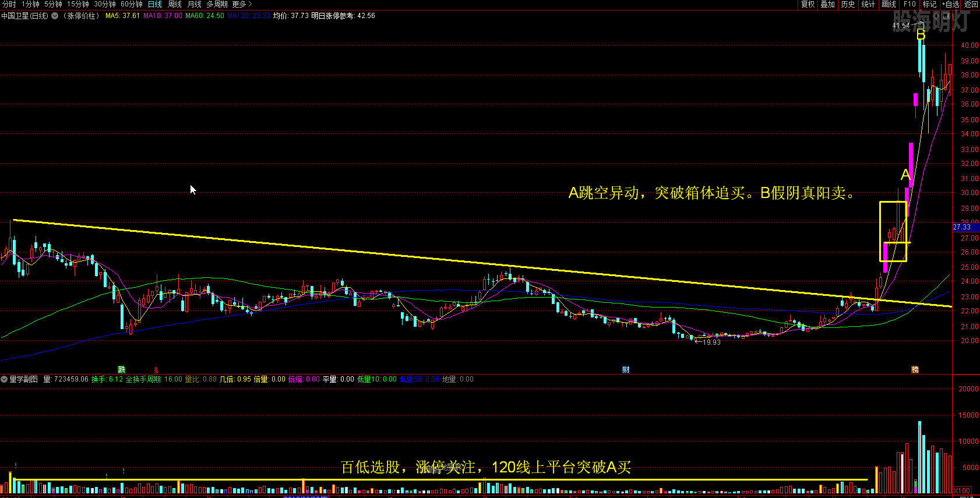This screenshot has width=980, height=498.
Task: Click the 中国卫星(日线) stock title
Action: (x=25, y=16)
